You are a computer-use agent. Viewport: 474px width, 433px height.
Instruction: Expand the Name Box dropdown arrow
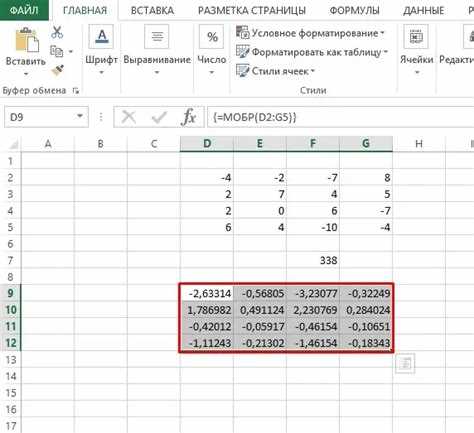click(80, 116)
